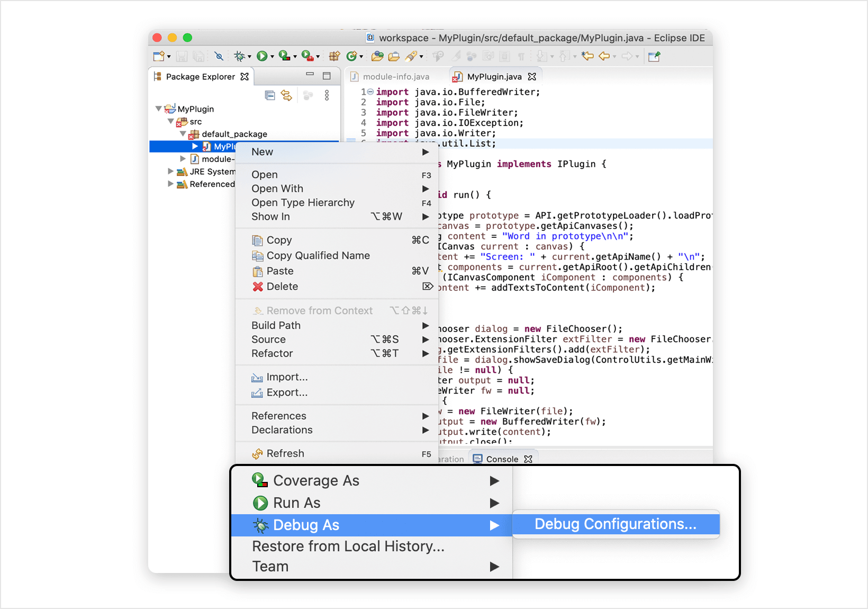This screenshot has height=609, width=868.
Task: Click the External Tools run icon
Action: point(308,56)
